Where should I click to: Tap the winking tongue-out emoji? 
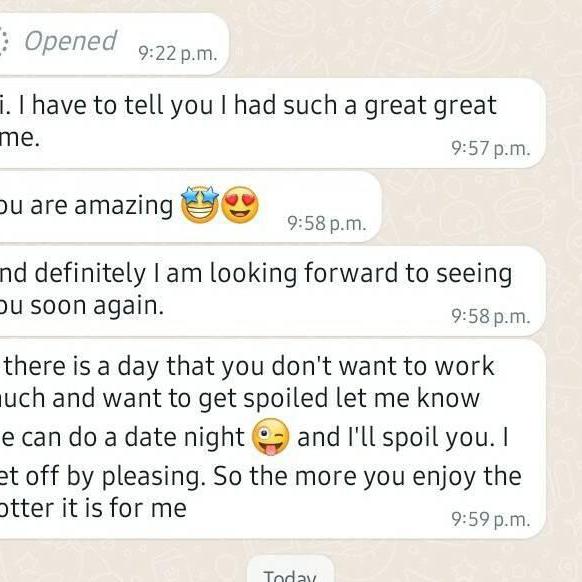[x=271, y=437]
